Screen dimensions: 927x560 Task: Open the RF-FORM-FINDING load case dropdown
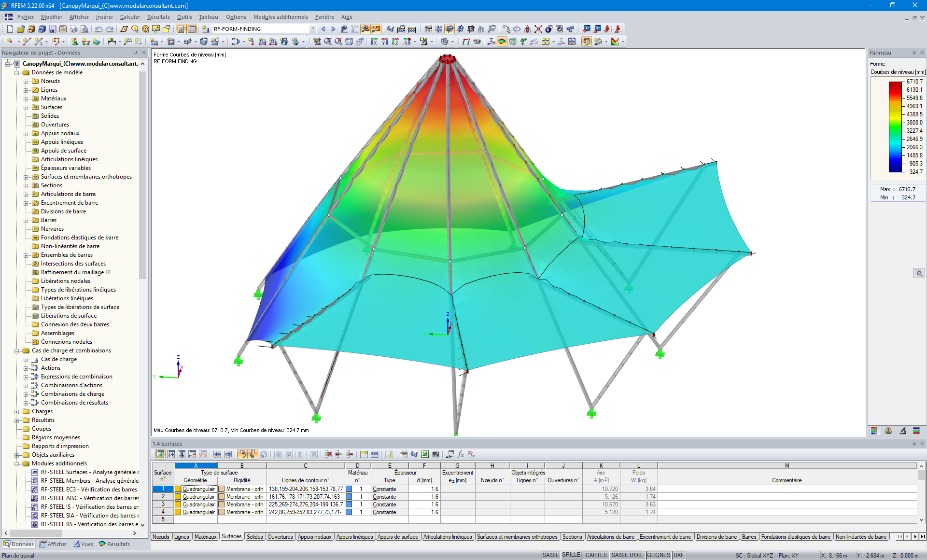pyautogui.click(x=313, y=29)
